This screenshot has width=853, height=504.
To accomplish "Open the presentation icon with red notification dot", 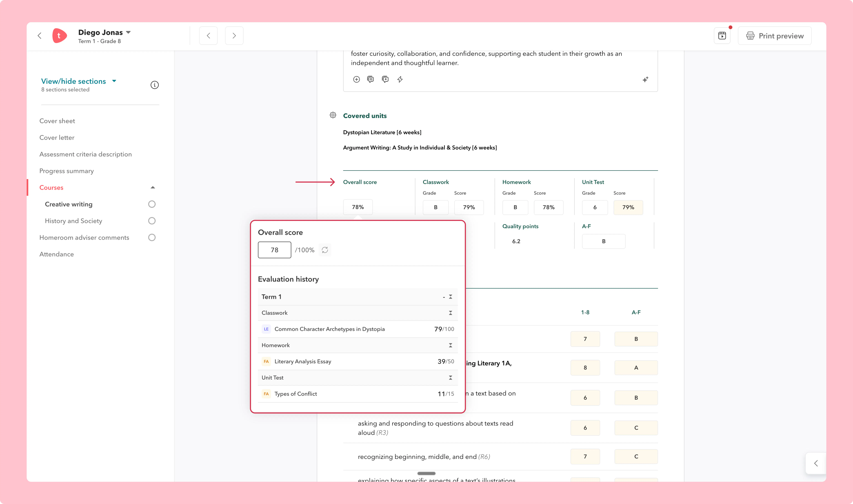I will pos(722,36).
